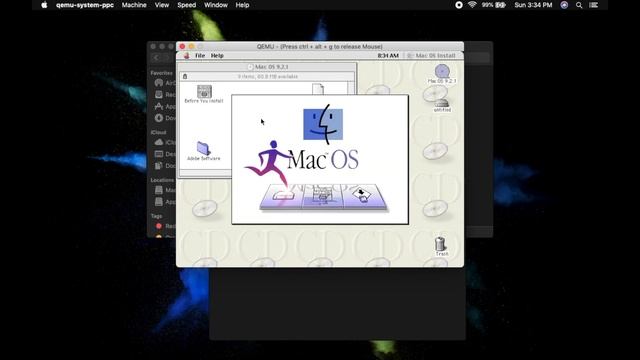This screenshot has width=640, height=360.
Task: Select the document icon in Mac OS 9.2.1 window
Action: (318, 89)
